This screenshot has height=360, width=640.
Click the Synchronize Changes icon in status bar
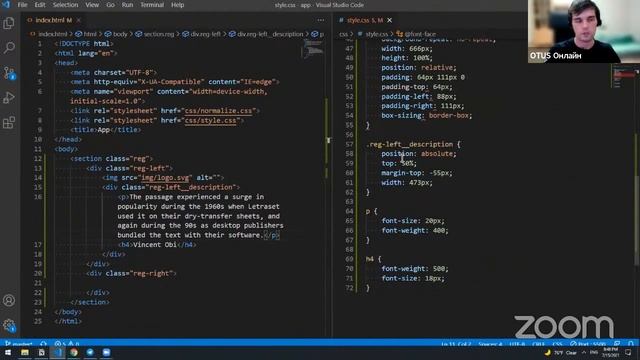43,344
